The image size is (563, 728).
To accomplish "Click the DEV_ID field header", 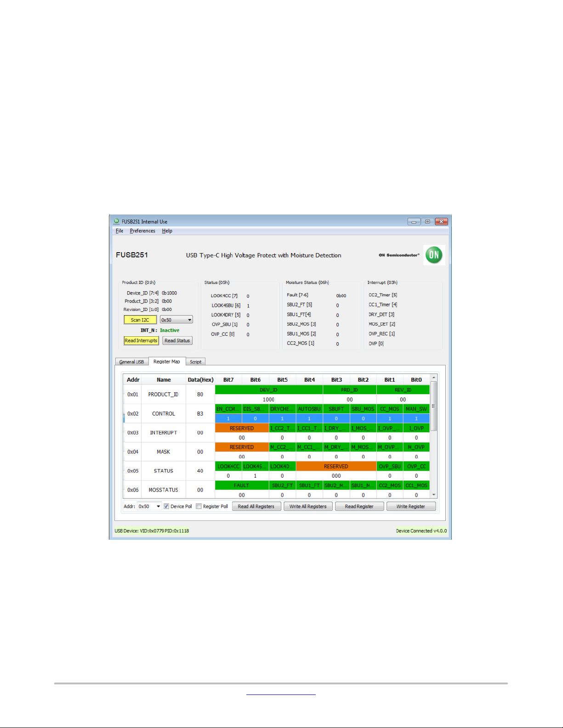I will coord(269,390).
